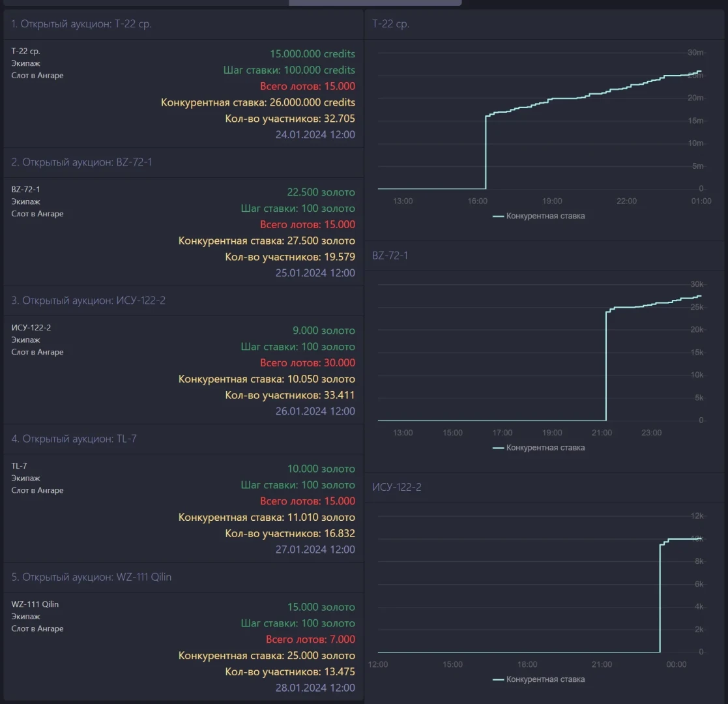Toggle Конкурентная ставка legend in T-22 chart
This screenshot has width=728, height=704.
(x=538, y=216)
